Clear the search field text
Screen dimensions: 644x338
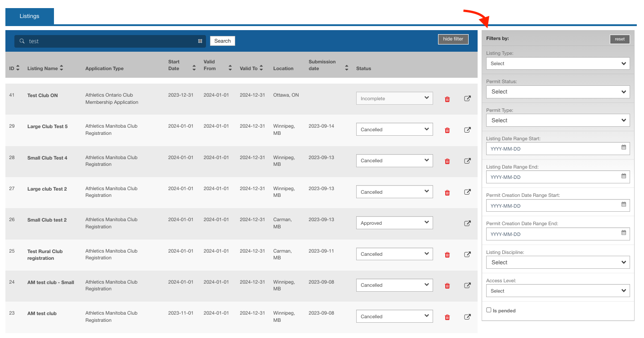coord(200,41)
